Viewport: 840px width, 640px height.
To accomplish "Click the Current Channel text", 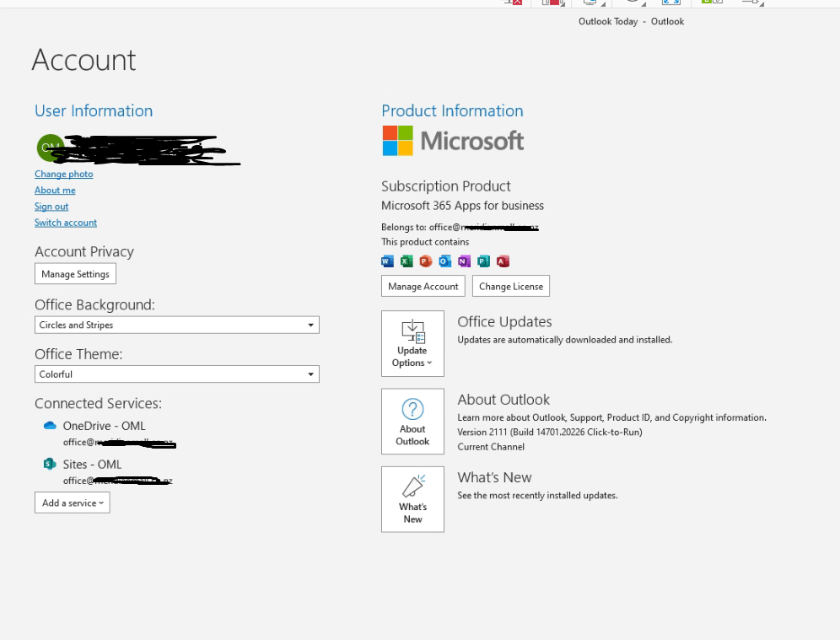I will tap(491, 447).
